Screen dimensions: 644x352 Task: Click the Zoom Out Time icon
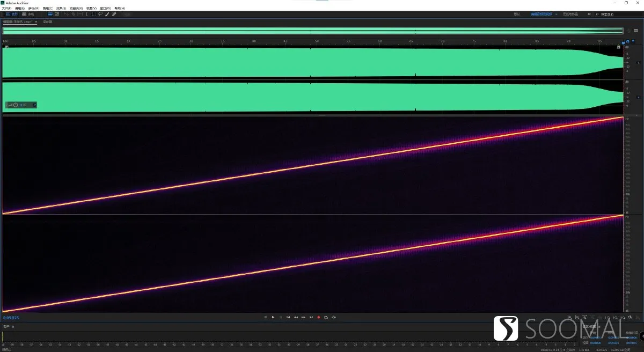coord(592,317)
